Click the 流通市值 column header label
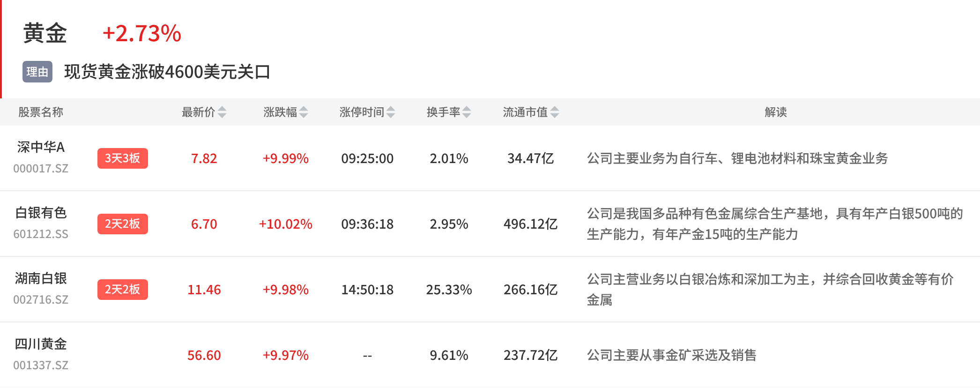980x388 pixels. point(526,112)
